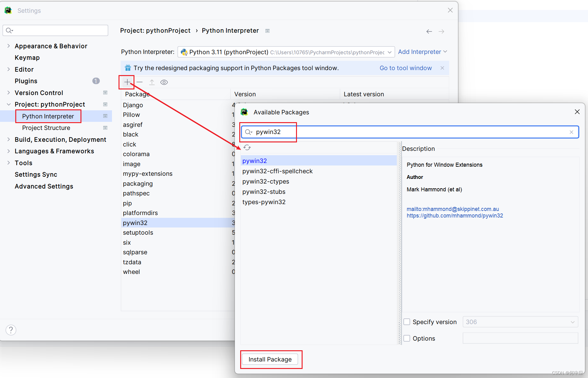Toggle the show early releases eye icon
This screenshot has width=588, height=378.
[164, 82]
